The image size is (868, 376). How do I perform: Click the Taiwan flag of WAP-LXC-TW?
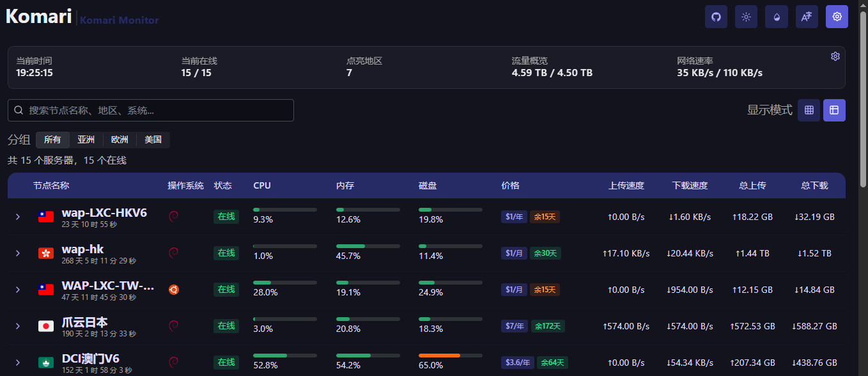pos(46,290)
